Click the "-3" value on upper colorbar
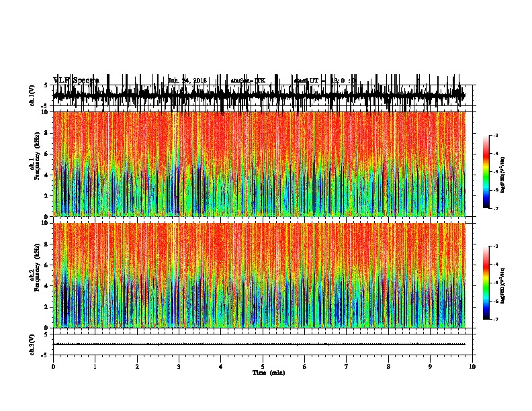Viewport: 532px width, 411px height. click(x=495, y=135)
